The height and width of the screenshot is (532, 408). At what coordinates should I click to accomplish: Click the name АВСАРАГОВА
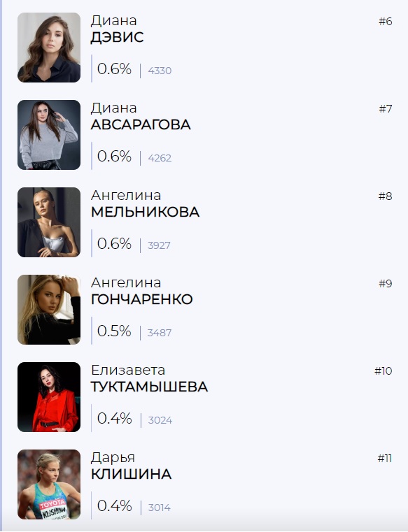(x=141, y=124)
